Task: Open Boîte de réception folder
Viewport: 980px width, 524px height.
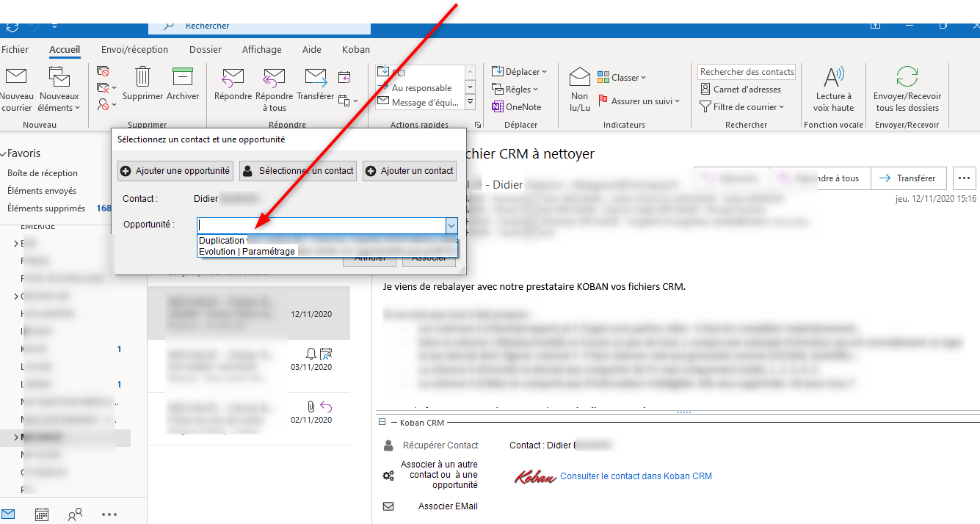Action: tap(43, 173)
